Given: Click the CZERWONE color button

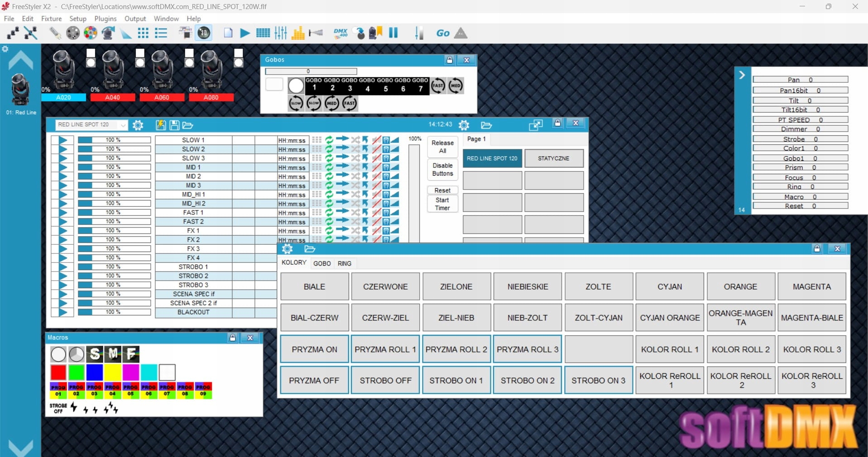Looking at the screenshot, I should [386, 286].
